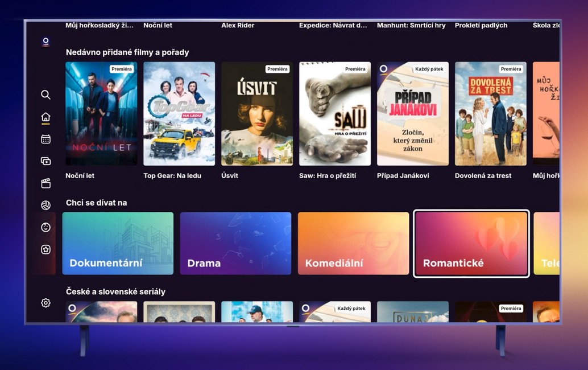The height and width of the screenshot is (370, 588).
Task: Choose the Drama genre tile
Action: [x=235, y=244]
